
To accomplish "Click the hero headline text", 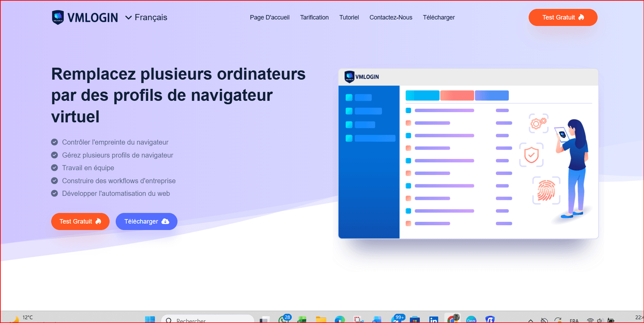I will coord(178,95).
